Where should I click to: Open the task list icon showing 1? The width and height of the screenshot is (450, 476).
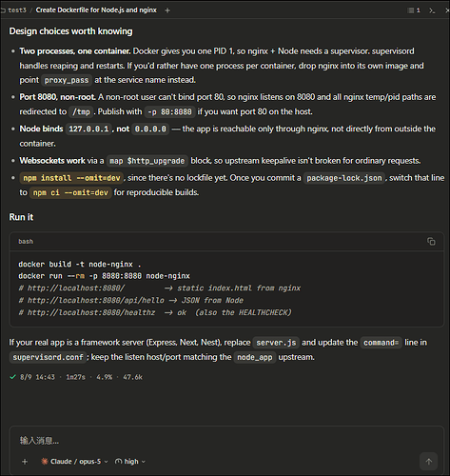pos(414,10)
